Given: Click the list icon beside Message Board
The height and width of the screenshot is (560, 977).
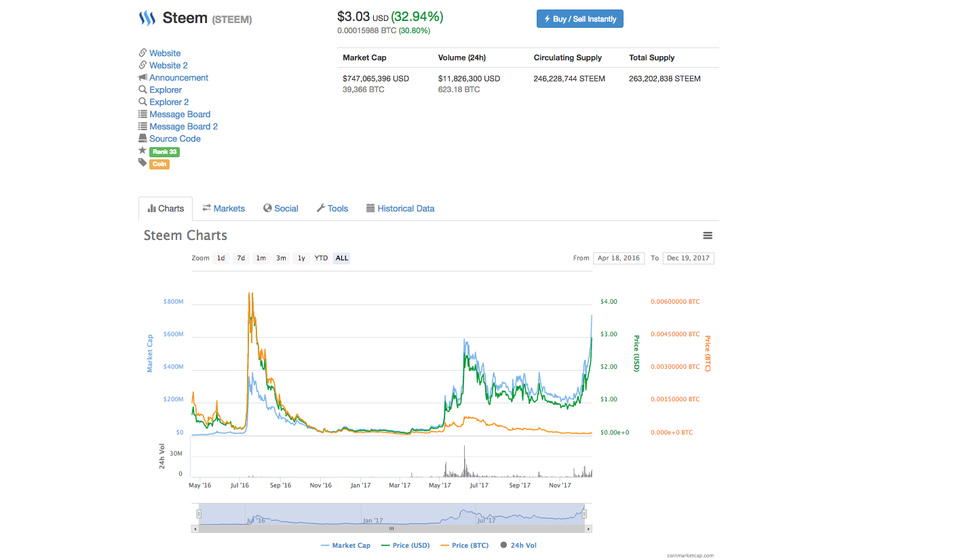Looking at the screenshot, I should click(142, 114).
